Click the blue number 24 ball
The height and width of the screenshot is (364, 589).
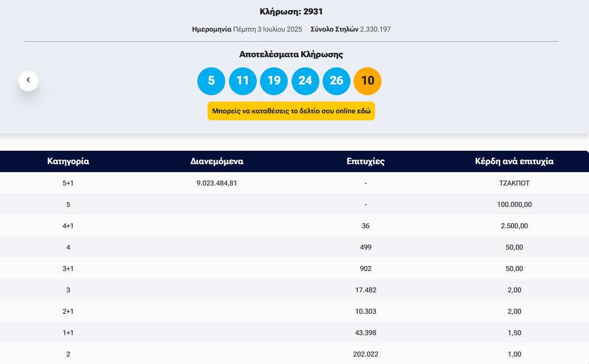click(x=305, y=81)
